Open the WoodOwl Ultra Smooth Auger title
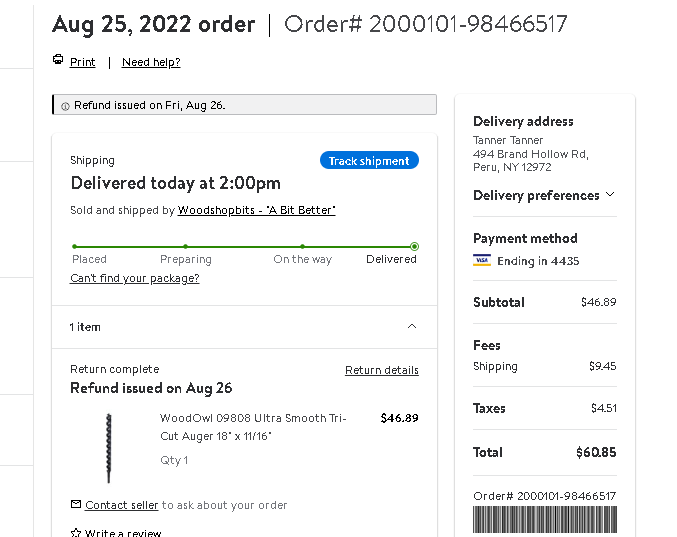Viewport: 677px width, 537px height. point(253,427)
